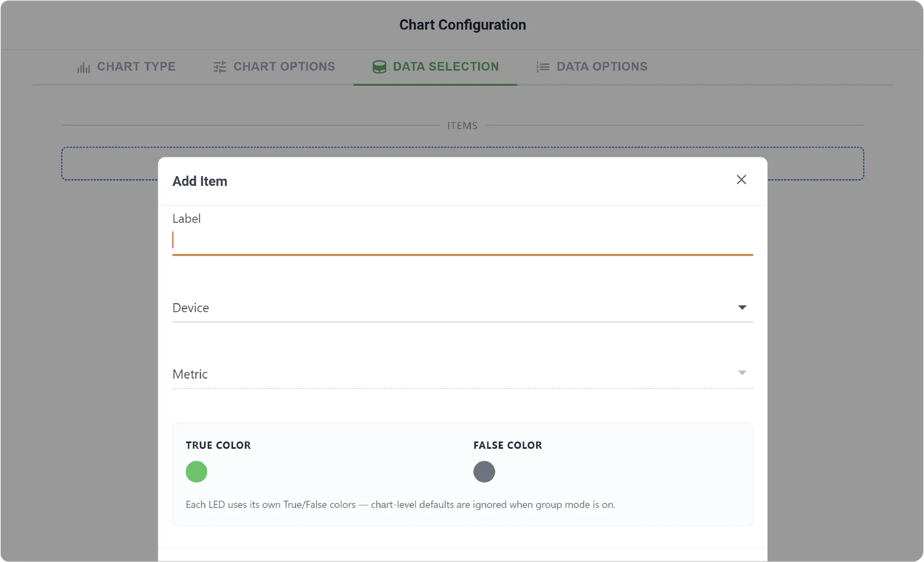The image size is (924, 562).
Task: Focus the Label text input
Action: [463, 240]
